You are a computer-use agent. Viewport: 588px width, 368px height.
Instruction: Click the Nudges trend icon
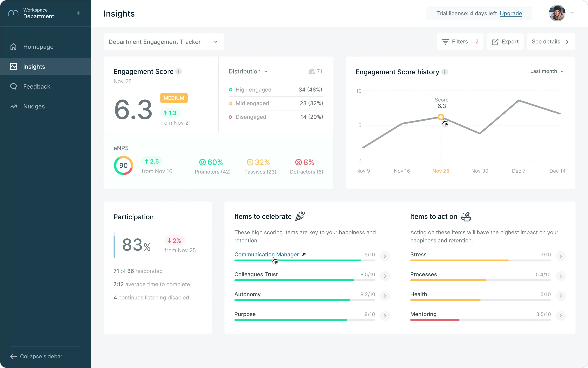point(14,106)
